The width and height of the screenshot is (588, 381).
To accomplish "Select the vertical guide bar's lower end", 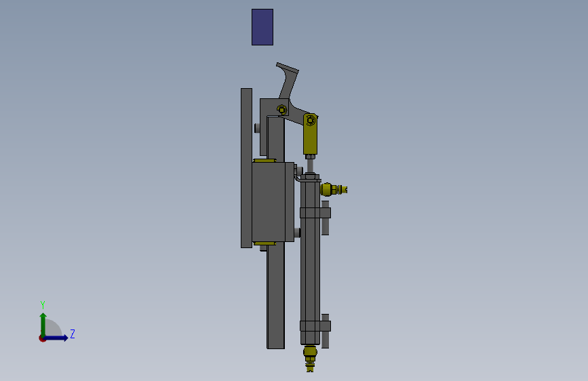I will (x=275, y=296).
